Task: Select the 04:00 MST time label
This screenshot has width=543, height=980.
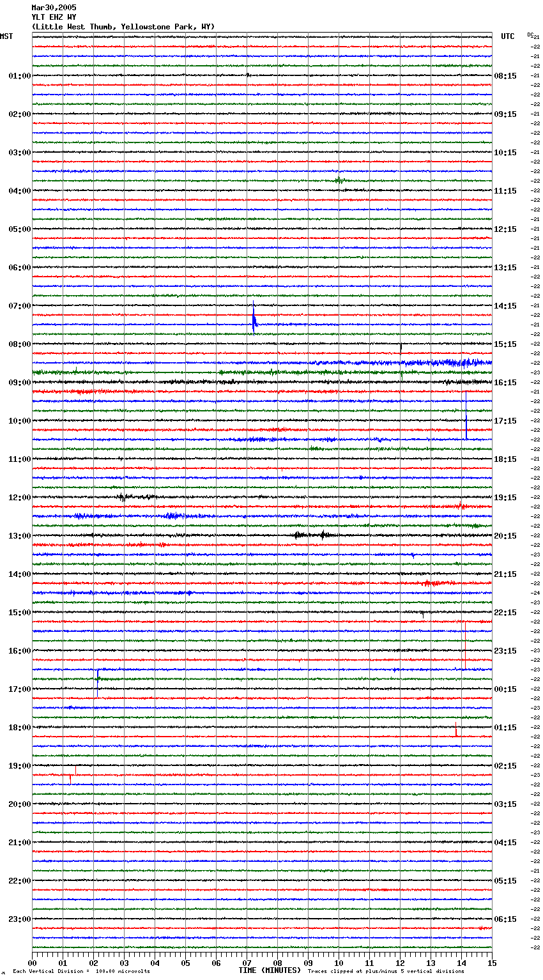Action: 20,191
